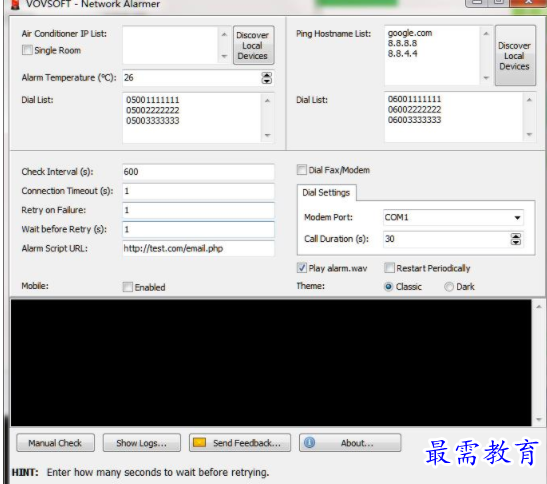This screenshot has width=547, height=484.
Task: Open the Modem Port COM1 dropdown
Action: [x=517, y=217]
